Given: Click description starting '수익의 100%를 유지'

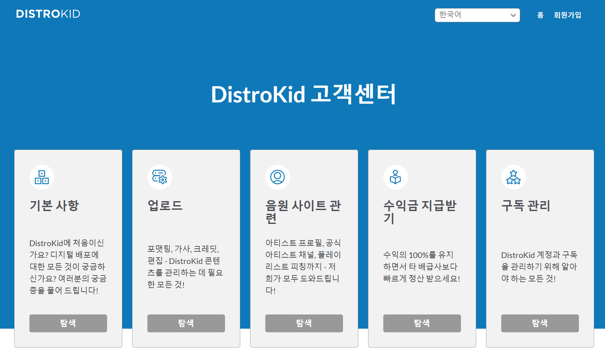Looking at the screenshot, I should (422, 267).
